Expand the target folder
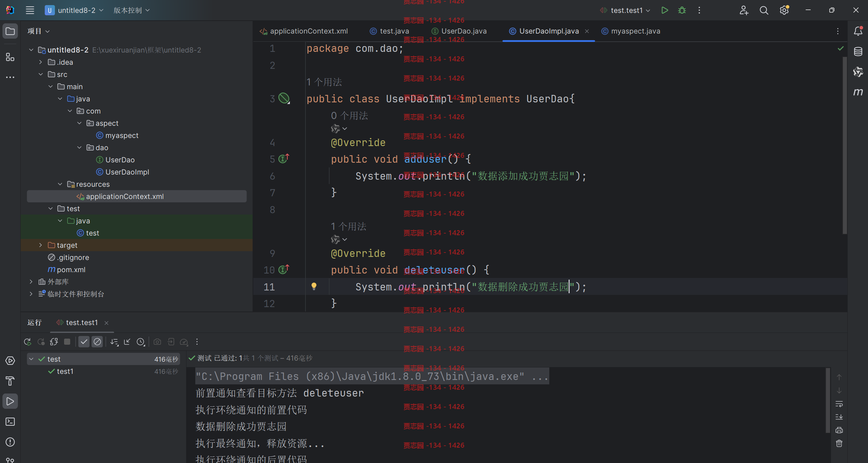This screenshot has width=868, height=463. 41,245
